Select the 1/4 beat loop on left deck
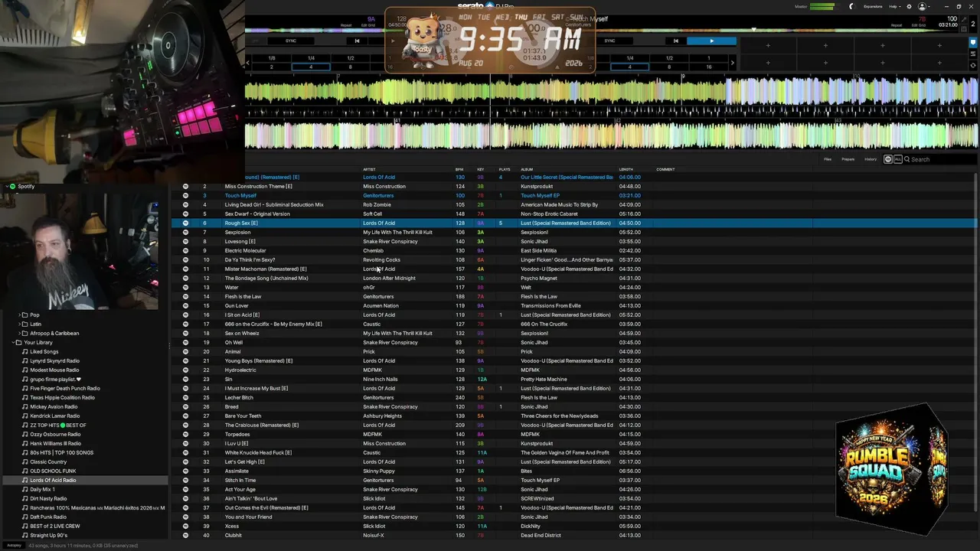The height and width of the screenshot is (551, 980). pos(311,58)
